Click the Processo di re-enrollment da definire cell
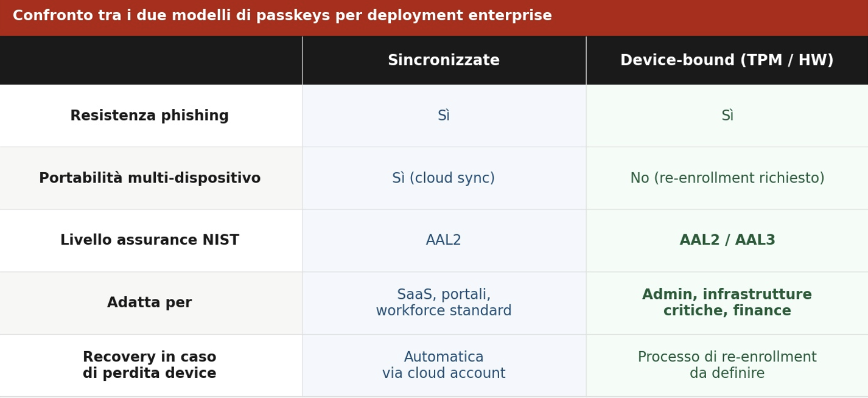 (727, 366)
